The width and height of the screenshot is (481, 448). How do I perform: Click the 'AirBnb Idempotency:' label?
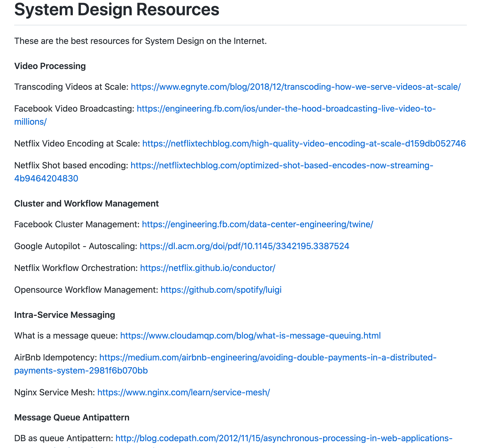click(56, 357)
